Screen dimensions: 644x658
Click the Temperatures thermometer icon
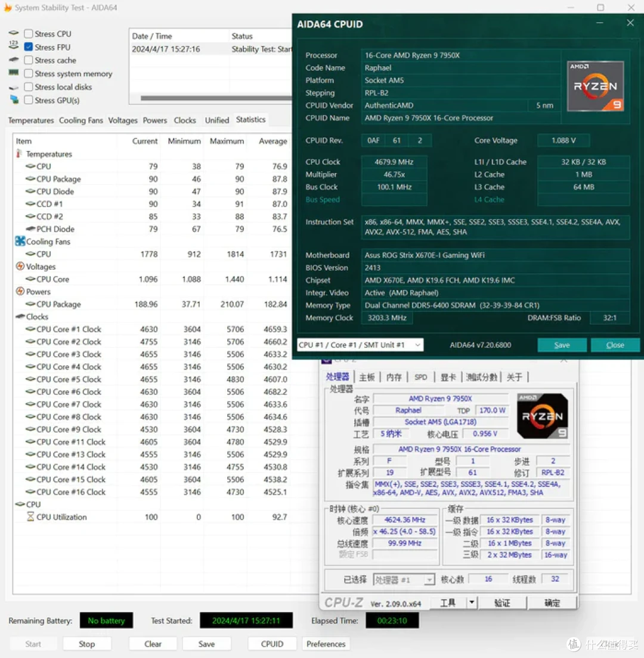coord(19,153)
